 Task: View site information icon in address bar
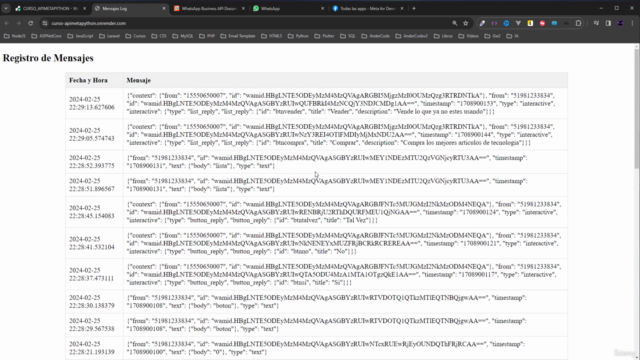45,23
